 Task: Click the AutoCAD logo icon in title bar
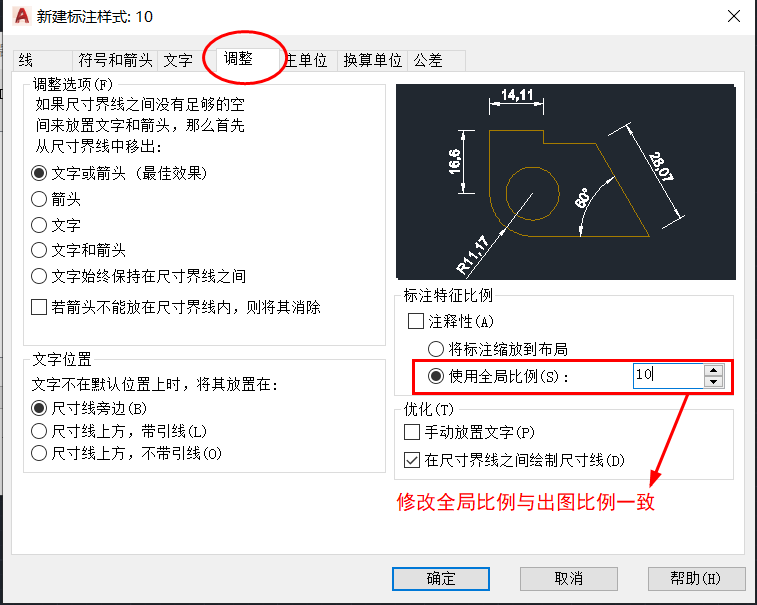pos(22,16)
